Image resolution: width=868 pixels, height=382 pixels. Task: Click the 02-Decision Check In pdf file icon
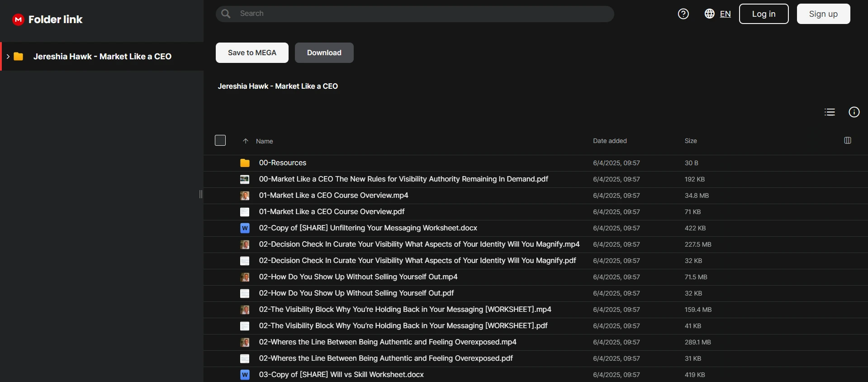245,261
